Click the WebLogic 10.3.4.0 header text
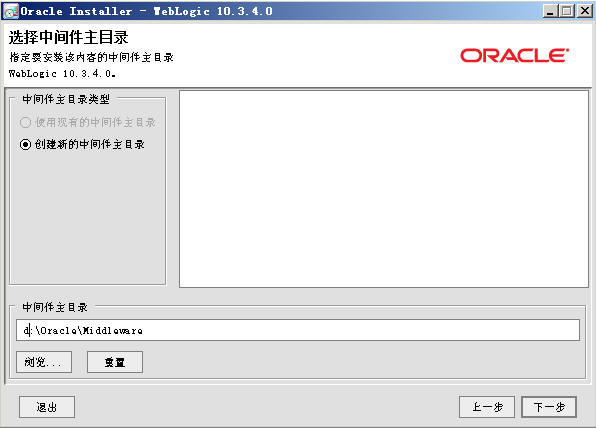Viewport: 596px width, 428px height. tap(62, 73)
